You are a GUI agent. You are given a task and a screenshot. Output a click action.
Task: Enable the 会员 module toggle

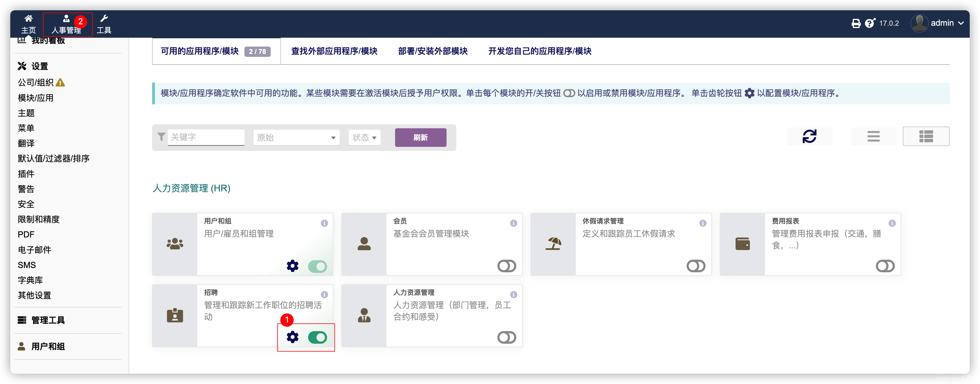coord(506,266)
